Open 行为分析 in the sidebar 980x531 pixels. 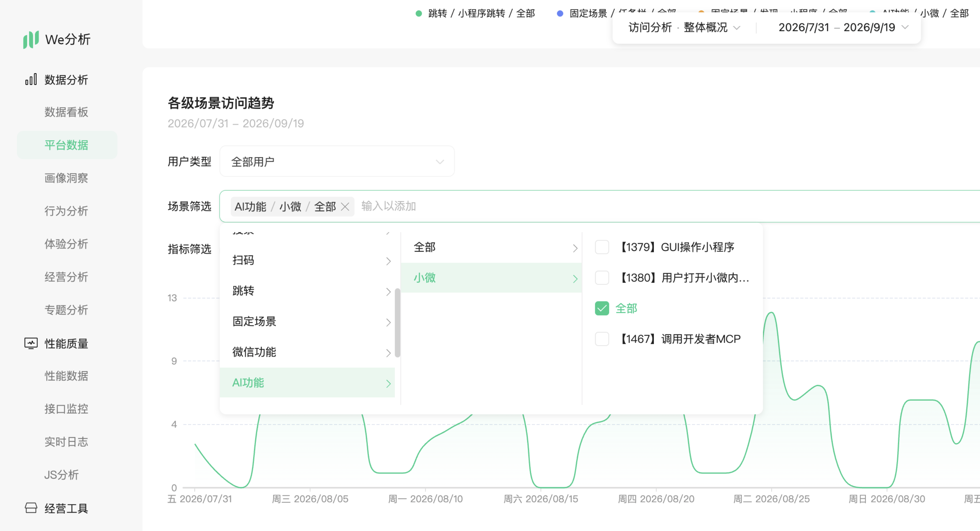(66, 211)
